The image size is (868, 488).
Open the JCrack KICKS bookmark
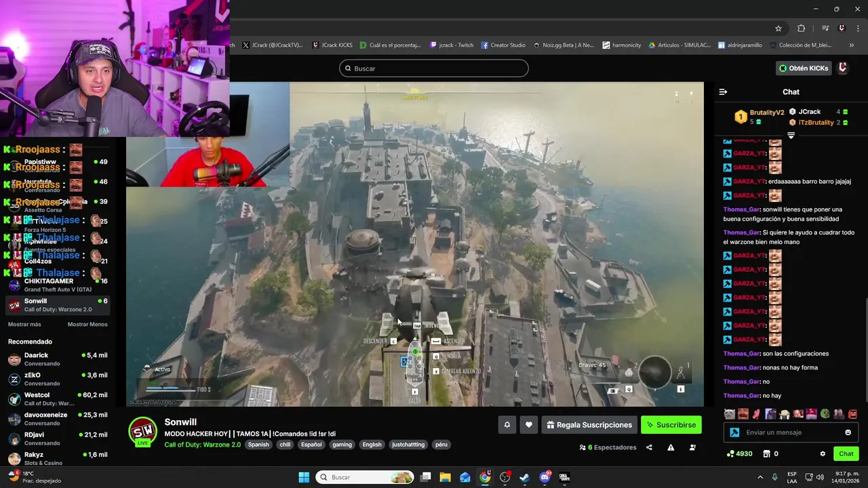332,45
